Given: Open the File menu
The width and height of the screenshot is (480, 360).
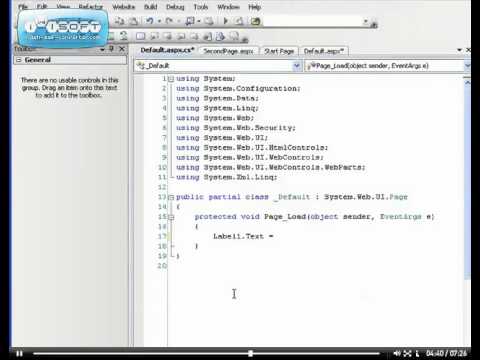Looking at the screenshot, I should click(x=23, y=7).
